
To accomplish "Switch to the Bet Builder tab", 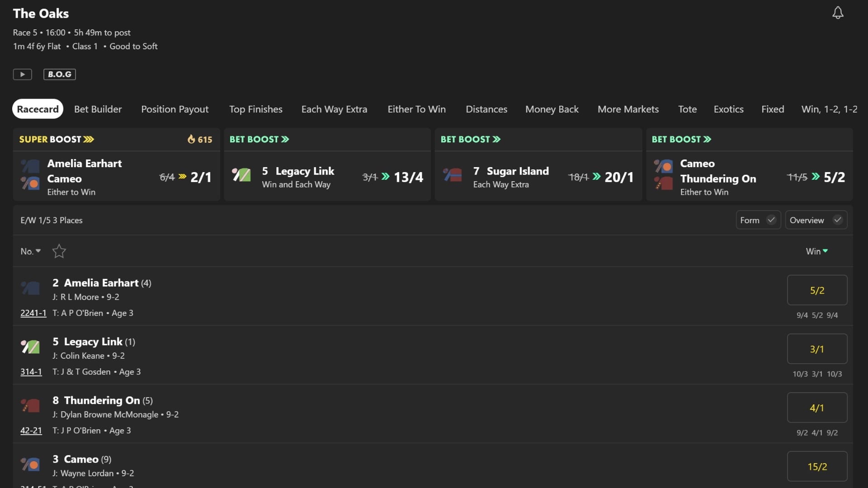I will coord(98,109).
